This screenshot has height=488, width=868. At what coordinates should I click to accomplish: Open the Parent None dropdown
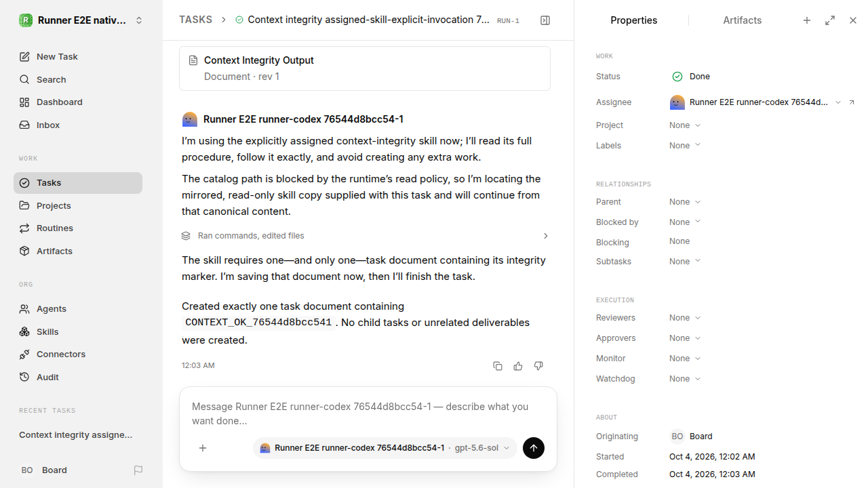pos(685,202)
